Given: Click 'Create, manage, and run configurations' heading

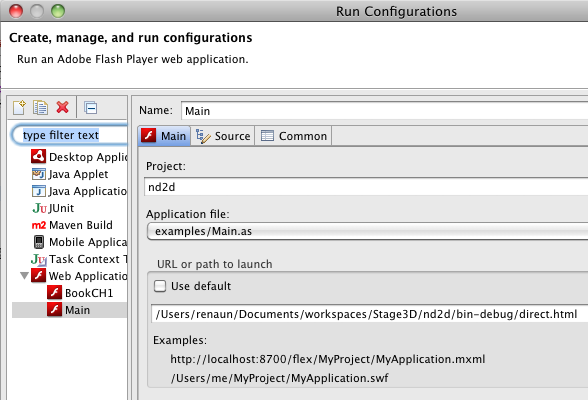Looking at the screenshot, I should click(x=130, y=38).
